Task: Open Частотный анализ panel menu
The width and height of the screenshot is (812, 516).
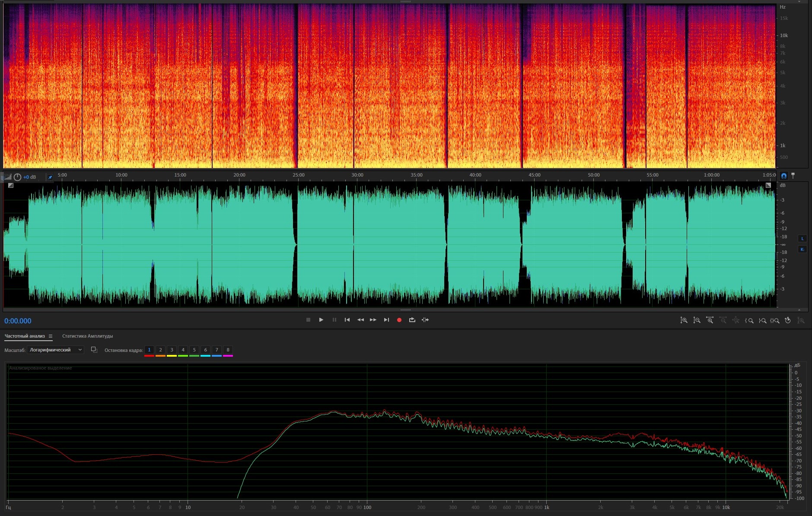Action: 51,336
